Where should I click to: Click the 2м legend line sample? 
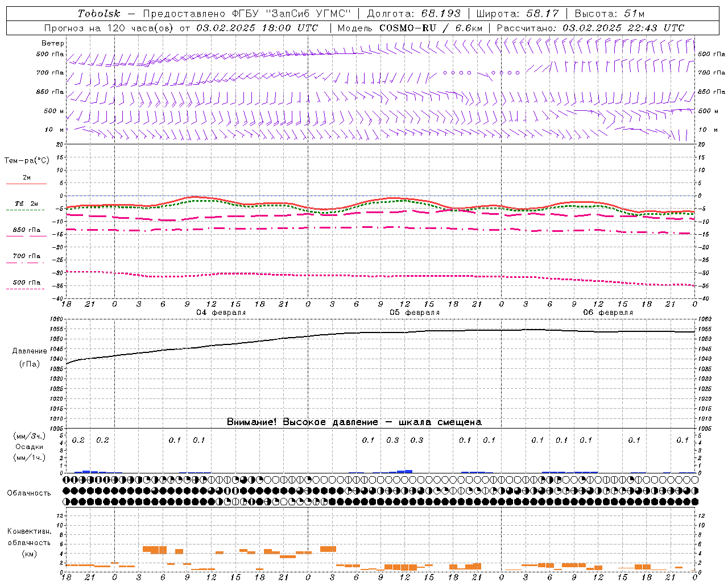[x=26, y=184]
